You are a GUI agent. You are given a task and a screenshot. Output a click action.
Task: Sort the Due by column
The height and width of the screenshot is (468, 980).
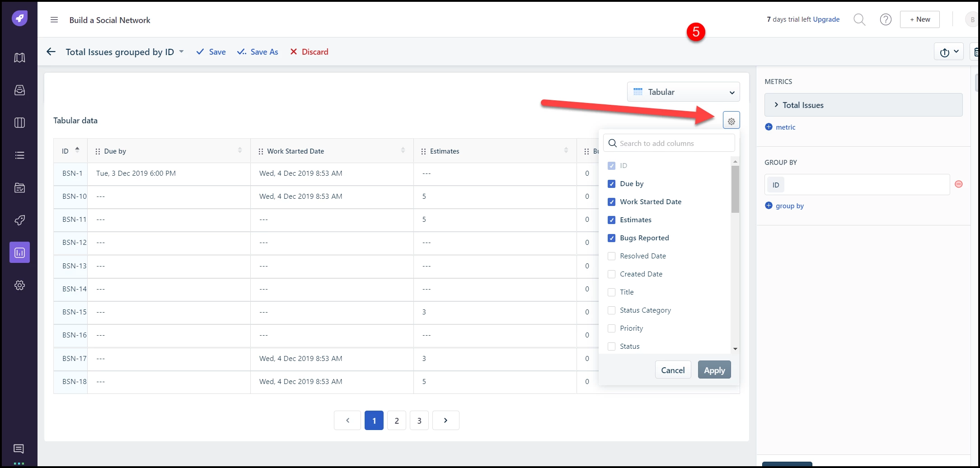[x=240, y=150]
